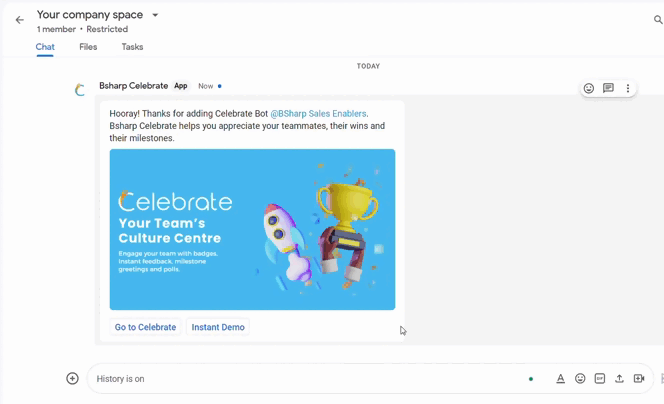Reply in thread to the message
This screenshot has width=664, height=404.
point(608,88)
